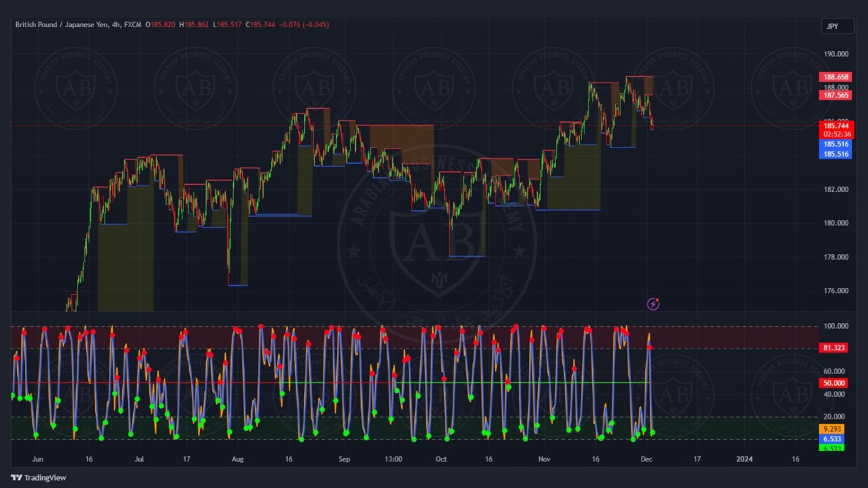This screenshot has width=868, height=488.
Task: Click the Dec label on time axis
Action: (x=646, y=459)
